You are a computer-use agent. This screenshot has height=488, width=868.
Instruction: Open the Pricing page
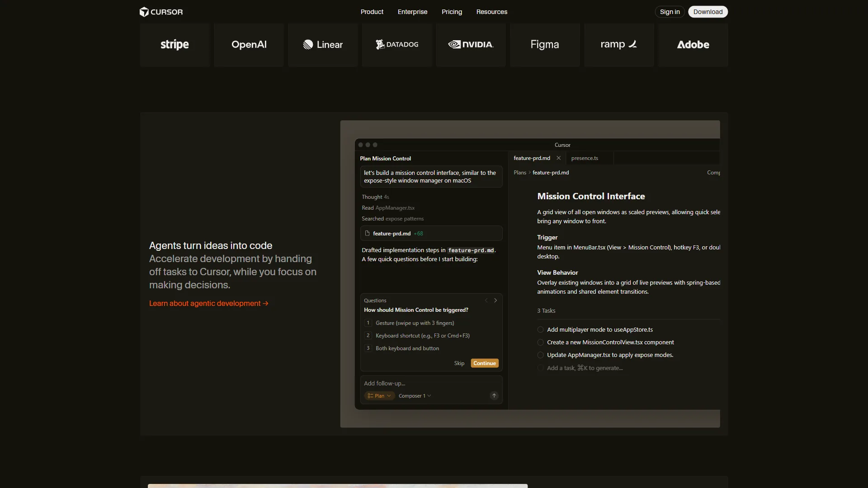coord(452,12)
